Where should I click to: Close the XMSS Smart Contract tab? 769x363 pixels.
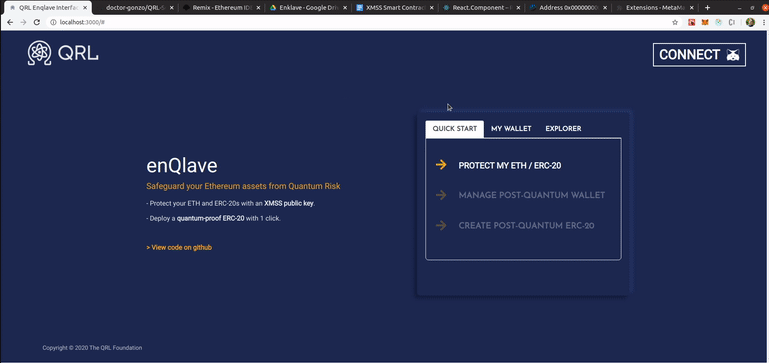pyautogui.click(x=432, y=8)
